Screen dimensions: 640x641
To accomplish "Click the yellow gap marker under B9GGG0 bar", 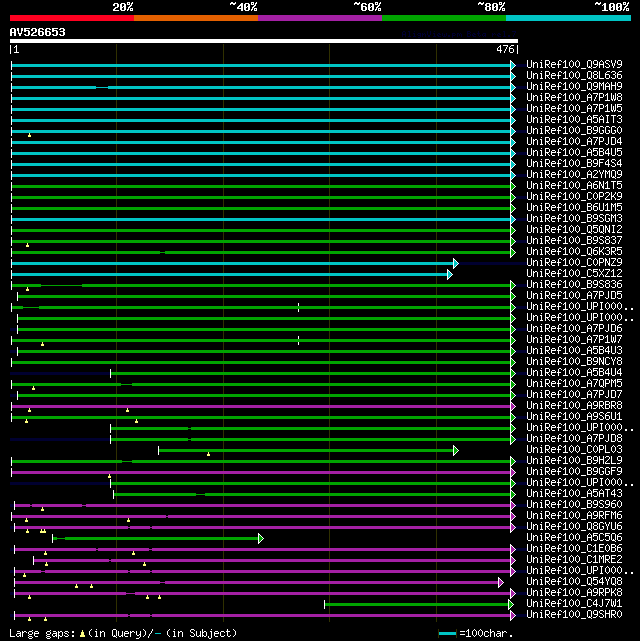I will pos(29,135).
